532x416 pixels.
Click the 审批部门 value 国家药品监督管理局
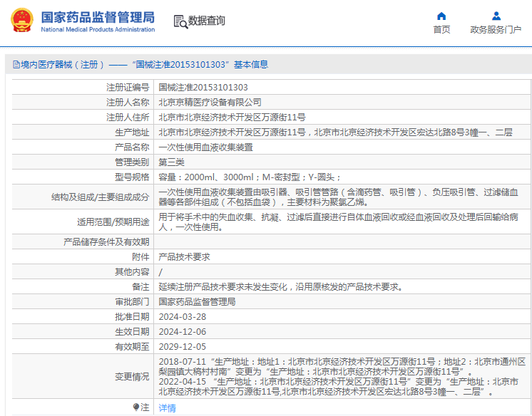tap(197, 302)
